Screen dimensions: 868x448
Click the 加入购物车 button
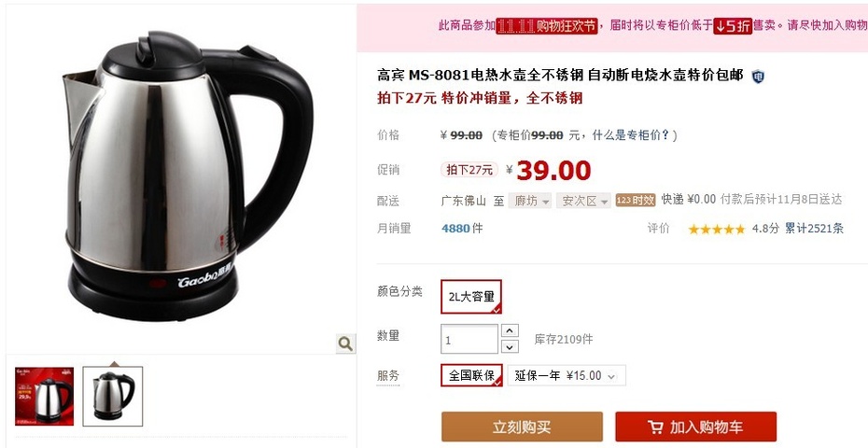(696, 427)
